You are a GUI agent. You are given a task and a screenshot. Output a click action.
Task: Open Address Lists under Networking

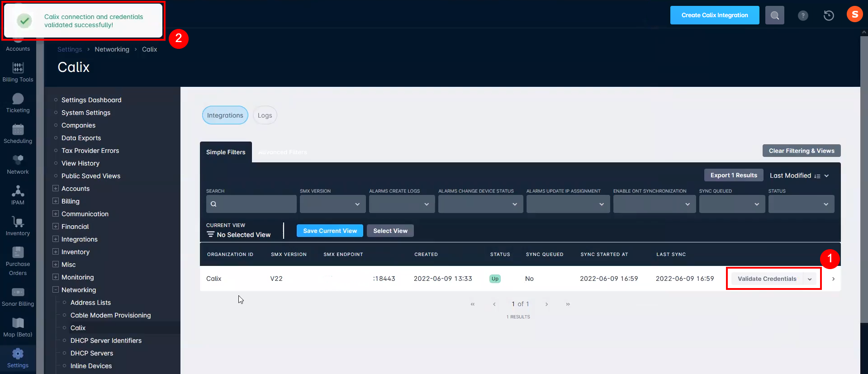pos(90,303)
